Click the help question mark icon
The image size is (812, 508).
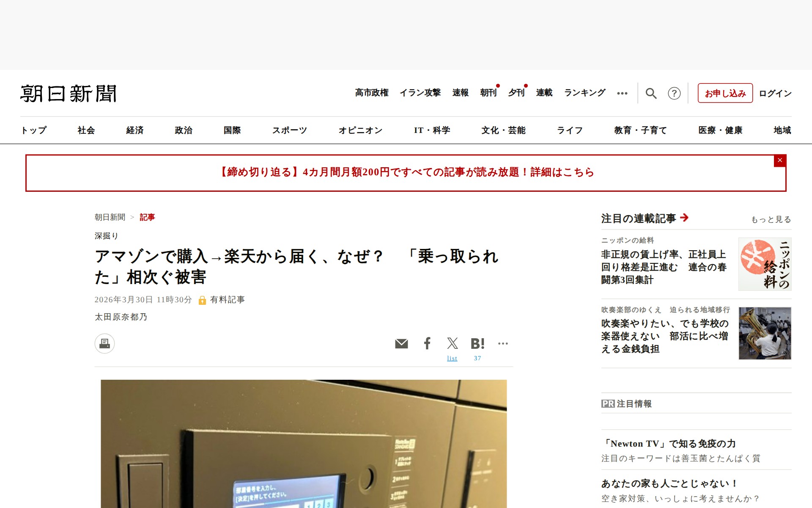[x=675, y=93]
